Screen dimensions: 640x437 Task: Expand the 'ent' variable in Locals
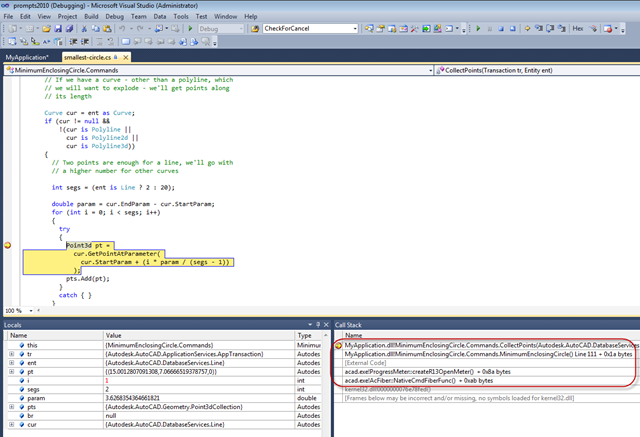click(11, 363)
